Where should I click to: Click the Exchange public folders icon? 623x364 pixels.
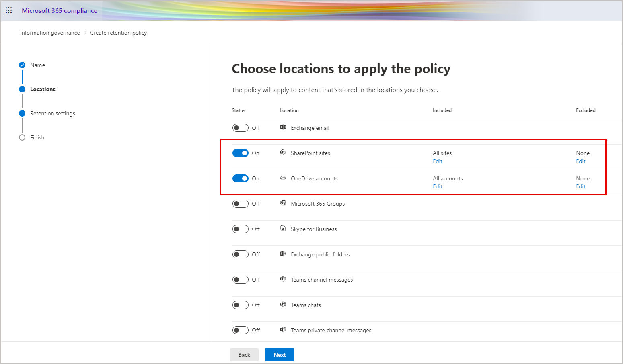[283, 254]
